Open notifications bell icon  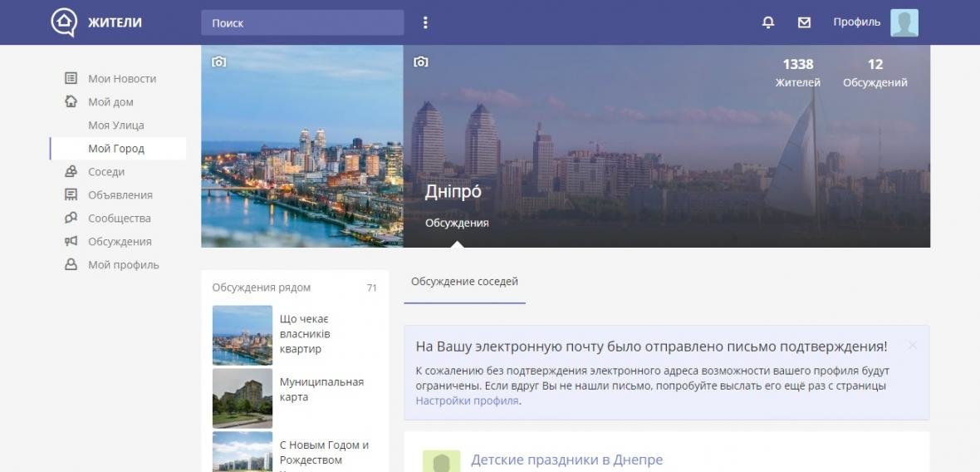coord(768,22)
